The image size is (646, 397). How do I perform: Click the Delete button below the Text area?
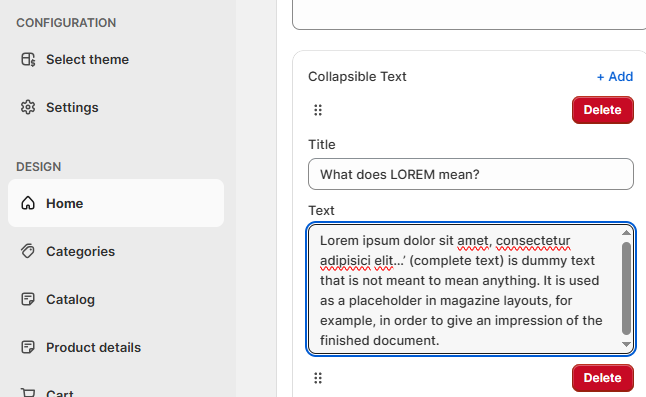click(x=603, y=378)
